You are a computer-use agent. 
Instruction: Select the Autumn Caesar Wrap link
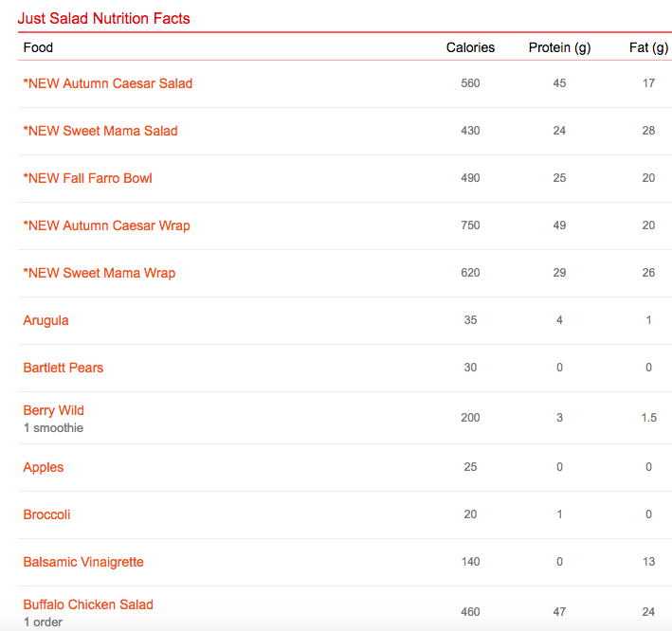point(107,225)
